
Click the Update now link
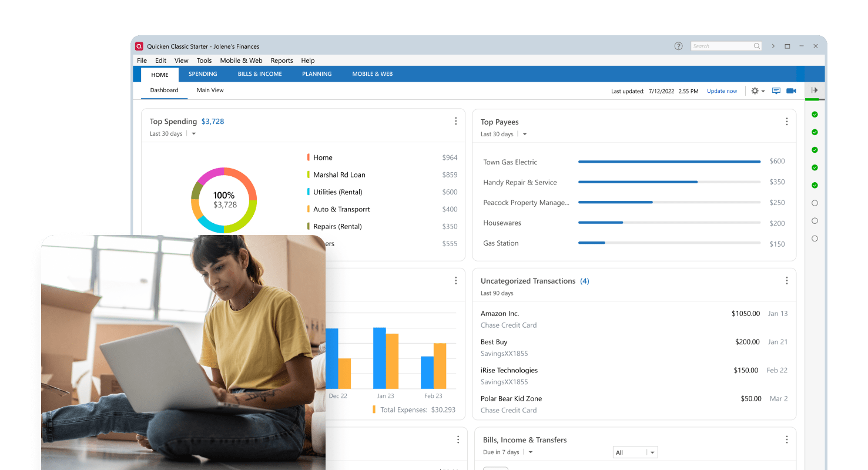(x=722, y=90)
